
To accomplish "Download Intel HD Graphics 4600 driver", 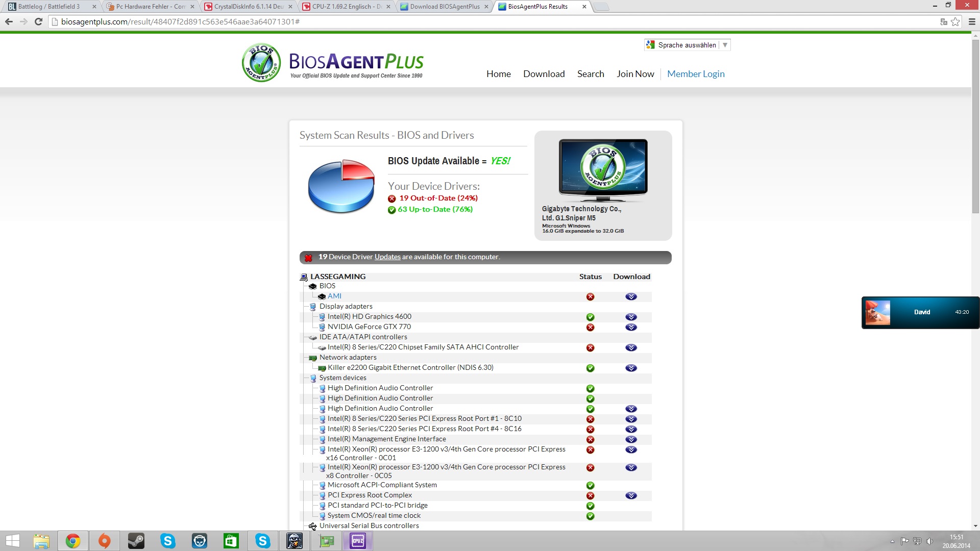I will 631,317.
